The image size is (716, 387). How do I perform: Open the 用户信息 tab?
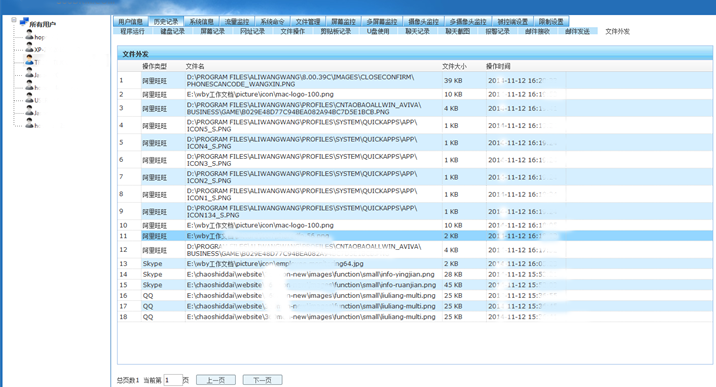tap(131, 21)
